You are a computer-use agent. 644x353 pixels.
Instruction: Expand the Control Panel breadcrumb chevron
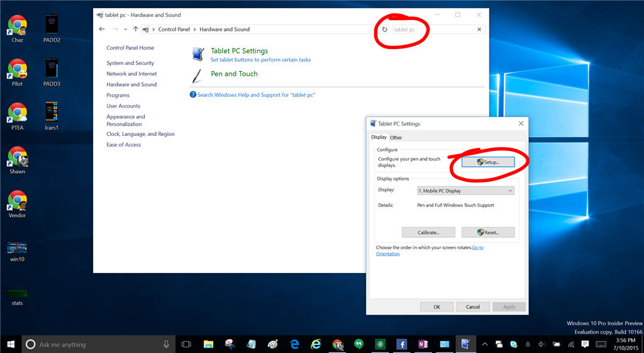153,29
